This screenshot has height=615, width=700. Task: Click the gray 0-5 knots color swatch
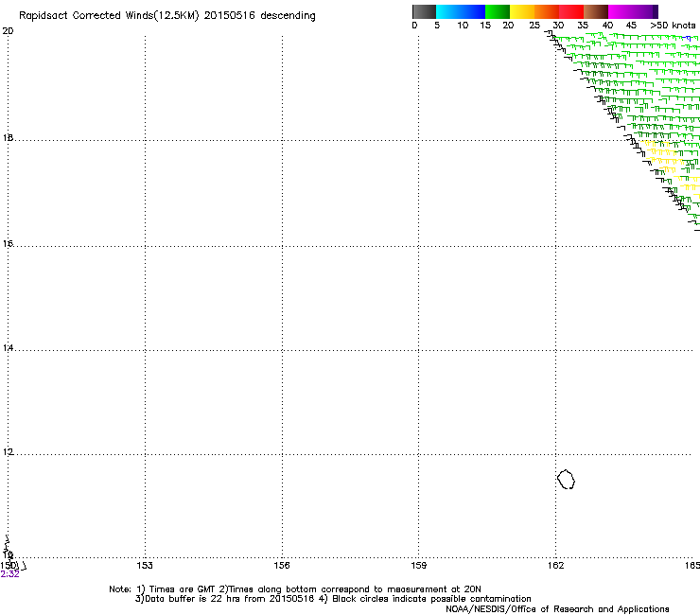[424, 11]
